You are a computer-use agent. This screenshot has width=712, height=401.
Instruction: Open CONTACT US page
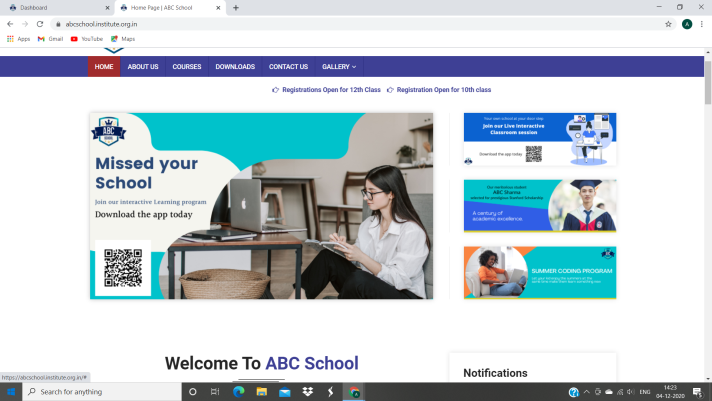pos(288,67)
